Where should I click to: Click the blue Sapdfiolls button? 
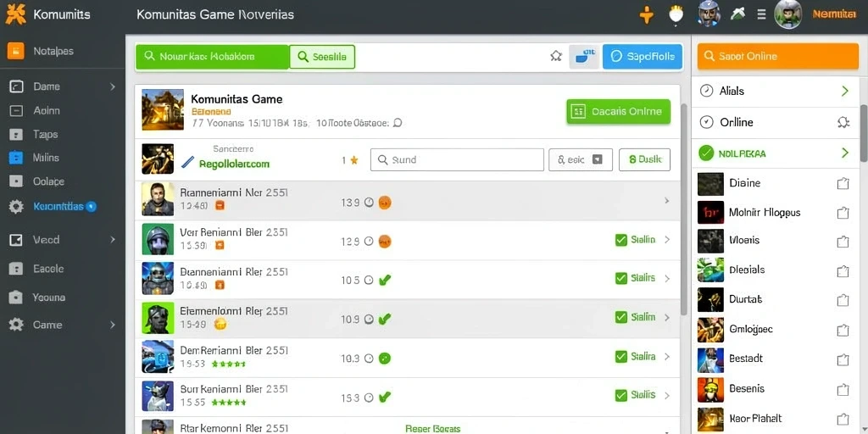(x=643, y=57)
